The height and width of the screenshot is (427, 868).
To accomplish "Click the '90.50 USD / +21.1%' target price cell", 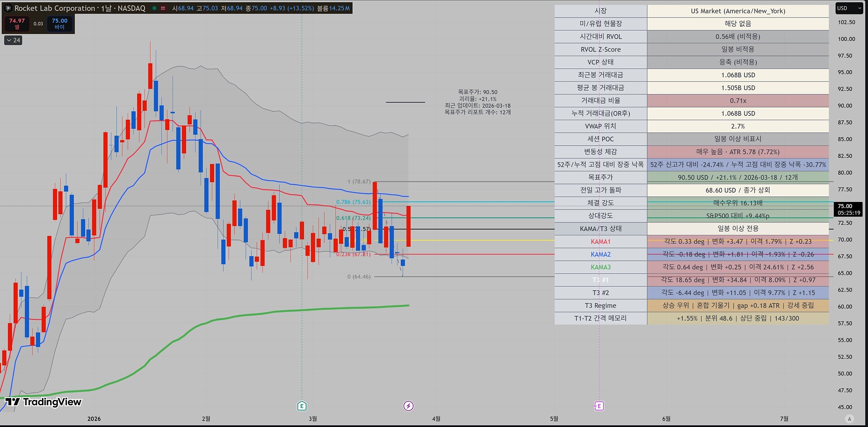I will coord(738,177).
